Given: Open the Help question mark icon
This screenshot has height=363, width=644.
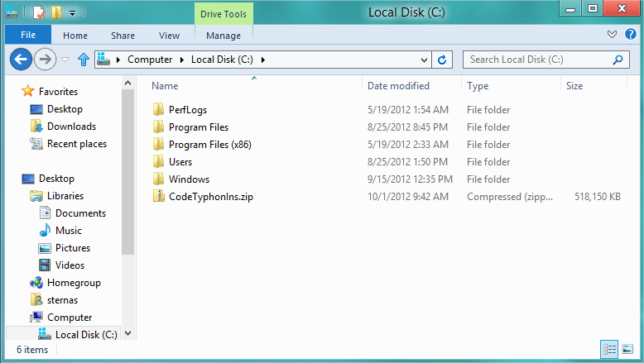Looking at the screenshot, I should coord(631,34).
